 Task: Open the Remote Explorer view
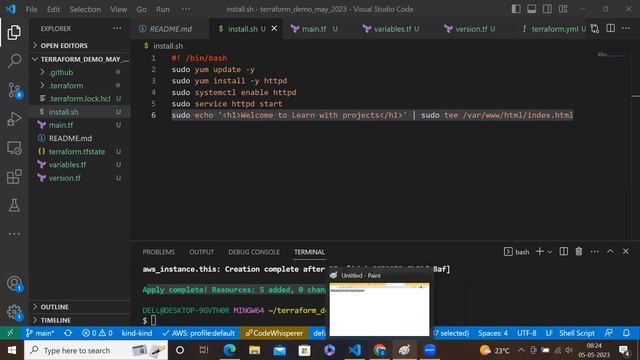coord(14,148)
